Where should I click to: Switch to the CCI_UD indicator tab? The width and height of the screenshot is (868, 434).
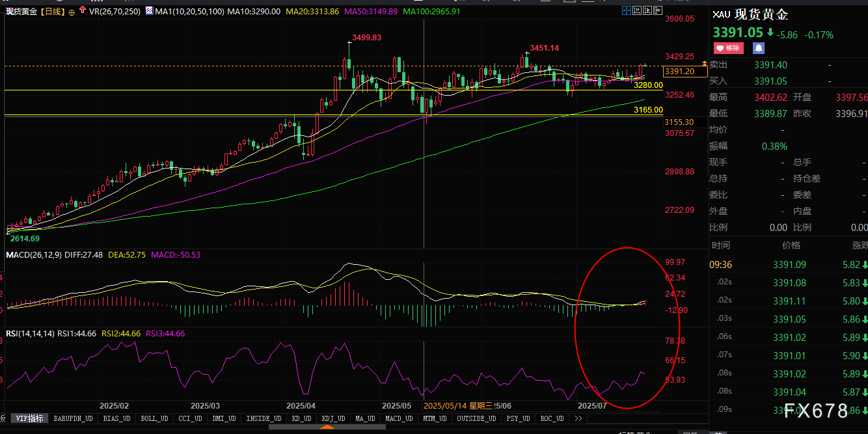coord(188,418)
